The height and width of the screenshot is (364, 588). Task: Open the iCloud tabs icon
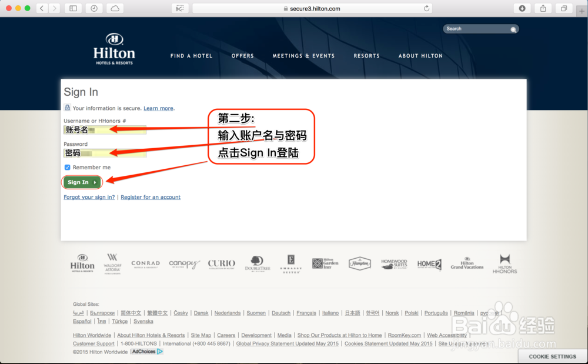(x=115, y=8)
